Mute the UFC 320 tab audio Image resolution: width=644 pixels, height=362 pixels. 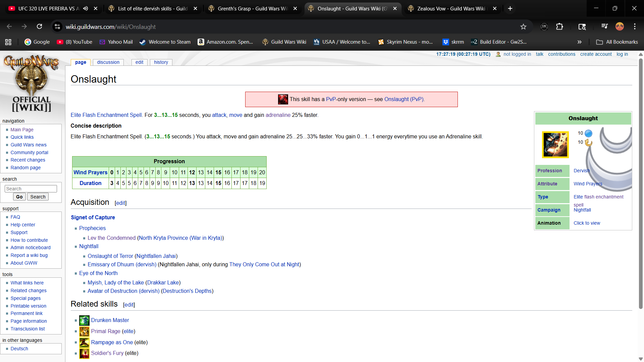(86, 8)
